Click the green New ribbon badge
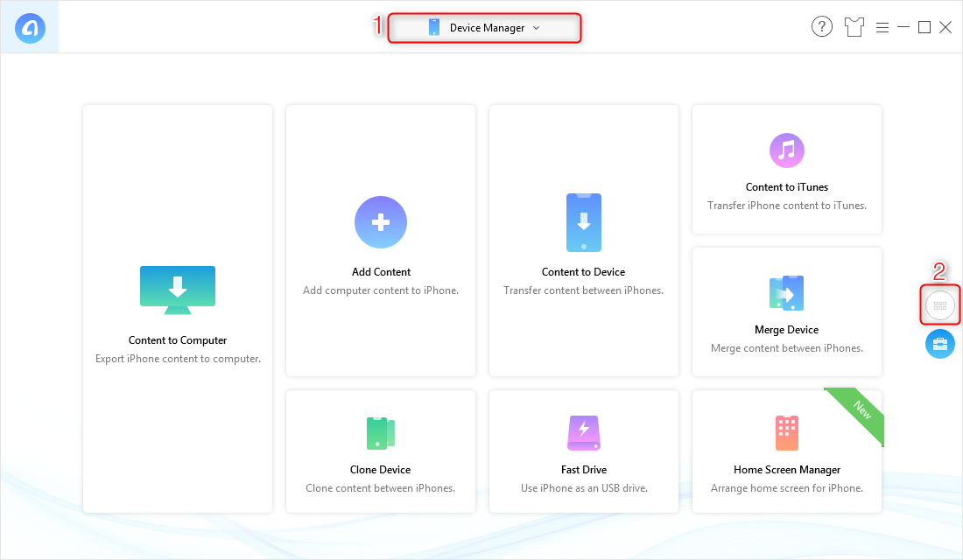Image resolution: width=963 pixels, height=560 pixels. [x=860, y=412]
